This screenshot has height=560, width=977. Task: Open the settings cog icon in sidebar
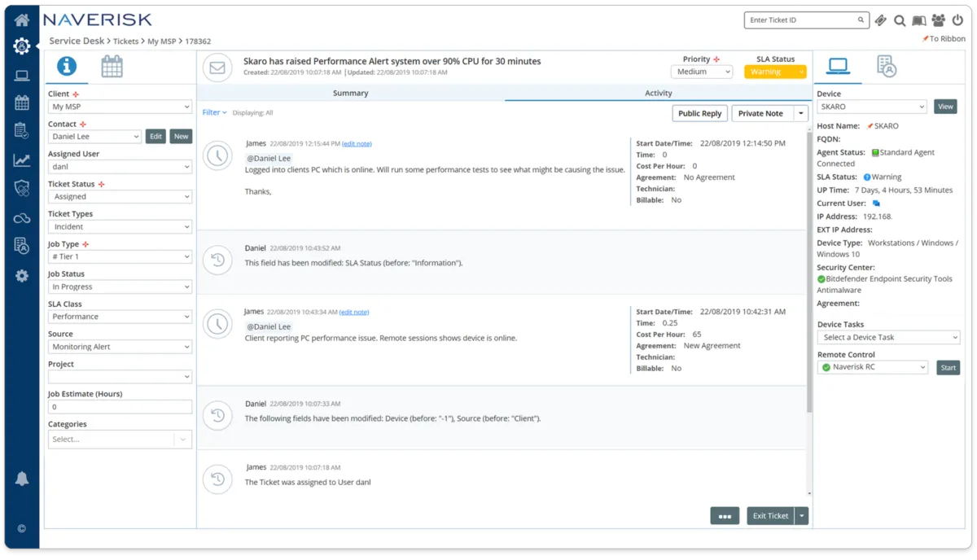[22, 276]
